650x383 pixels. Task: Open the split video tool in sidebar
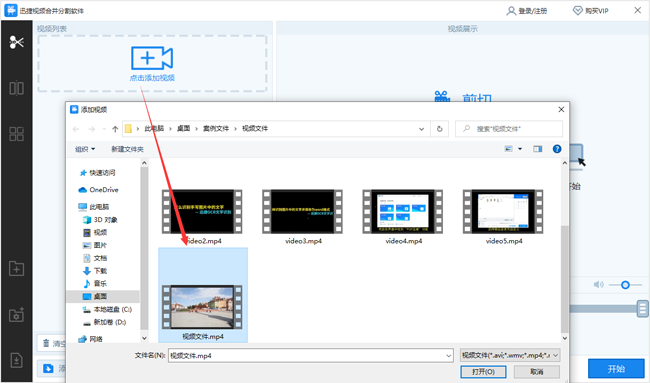[17, 88]
